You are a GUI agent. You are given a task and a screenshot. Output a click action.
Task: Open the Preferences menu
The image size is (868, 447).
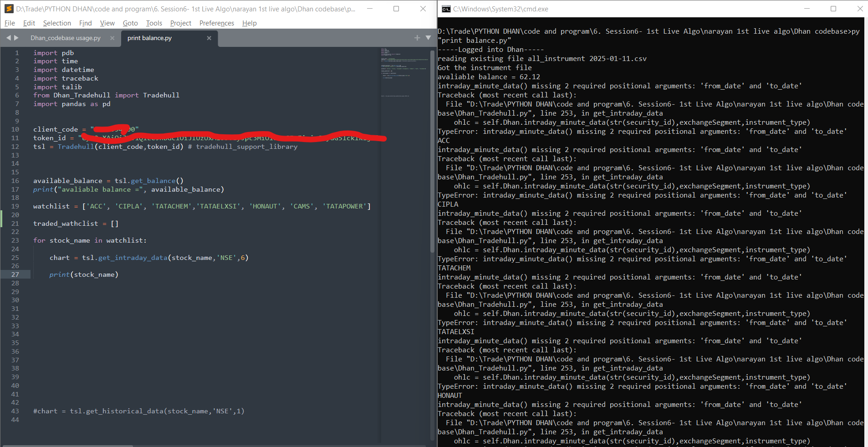[x=216, y=23]
